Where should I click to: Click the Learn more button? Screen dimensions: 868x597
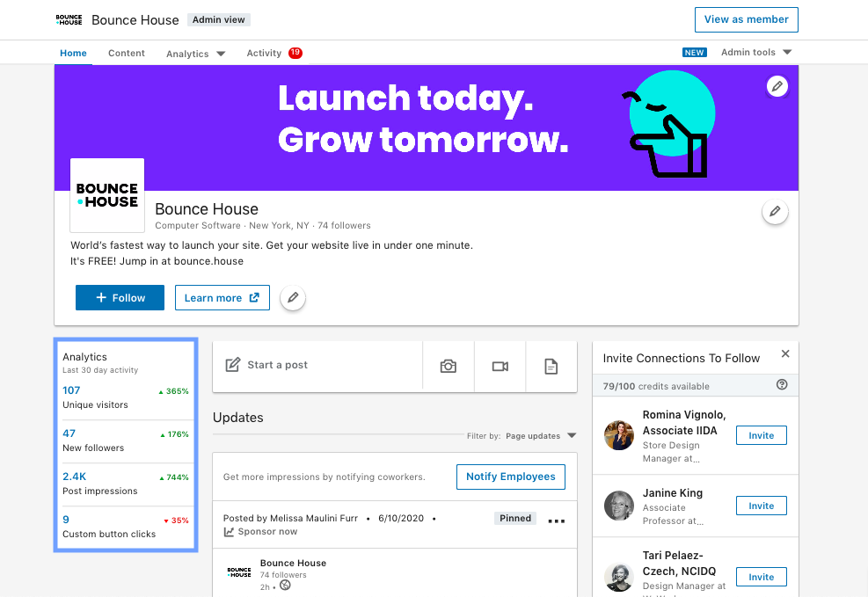[222, 298]
